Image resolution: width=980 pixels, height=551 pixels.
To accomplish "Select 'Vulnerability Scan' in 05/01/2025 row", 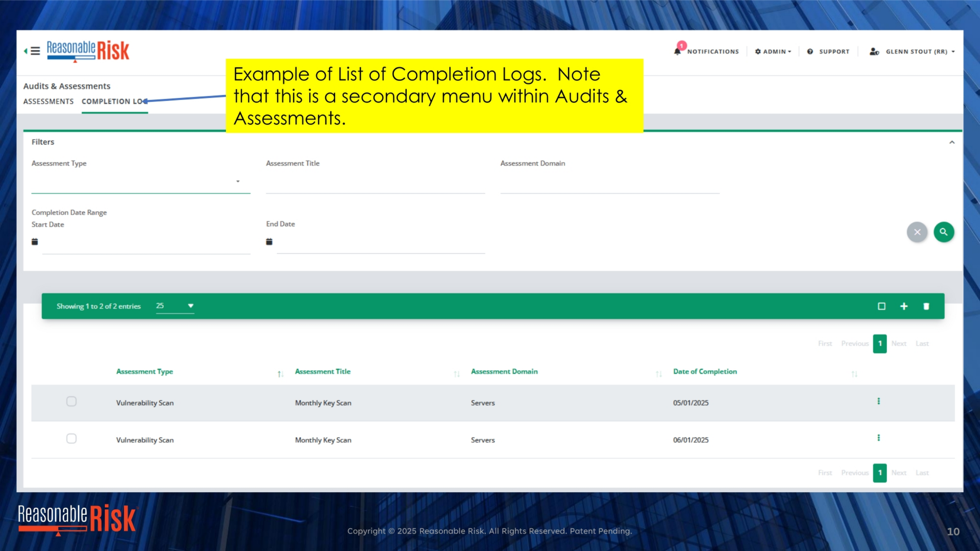I will click(x=145, y=403).
